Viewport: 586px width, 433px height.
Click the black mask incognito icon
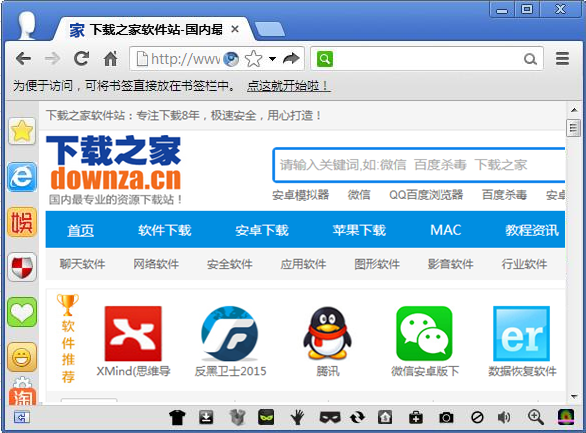[x=330, y=417]
